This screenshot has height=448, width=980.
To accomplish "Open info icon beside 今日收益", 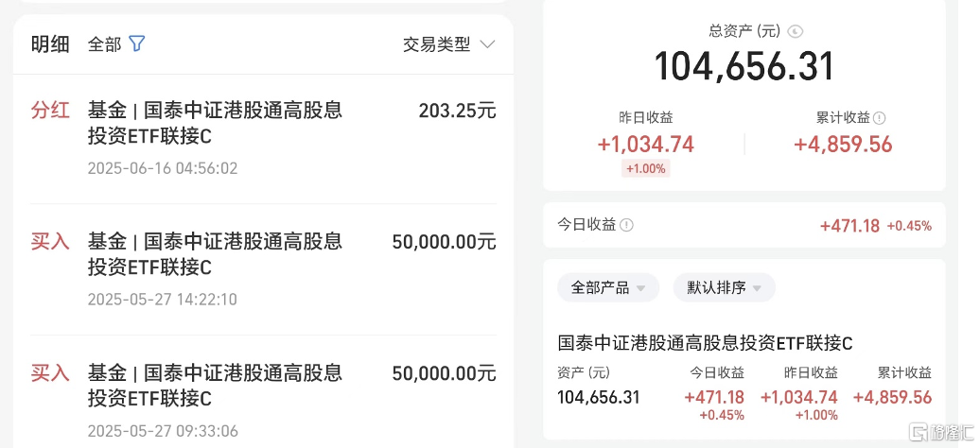I will (626, 225).
